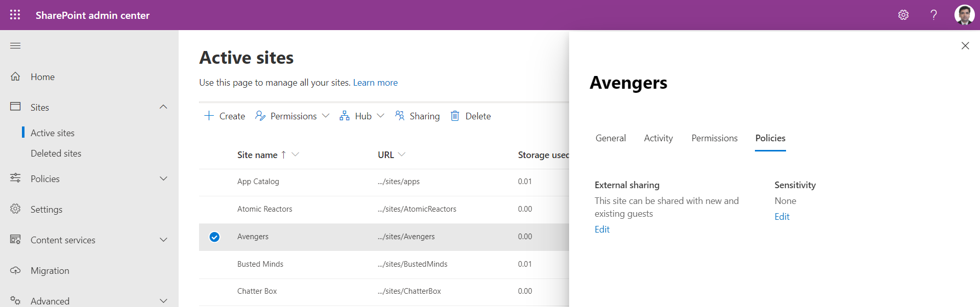Collapse navigation with hamburger icon
The height and width of the screenshot is (307, 980).
(x=15, y=46)
